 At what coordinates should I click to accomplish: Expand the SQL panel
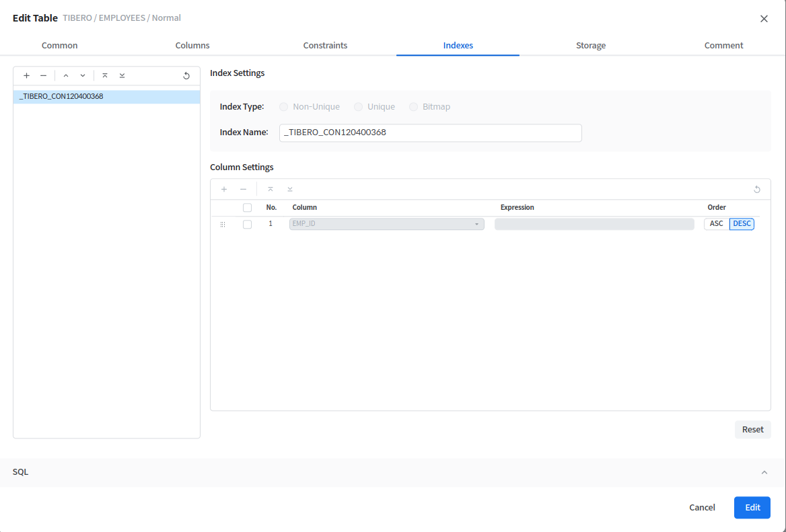[x=764, y=472]
